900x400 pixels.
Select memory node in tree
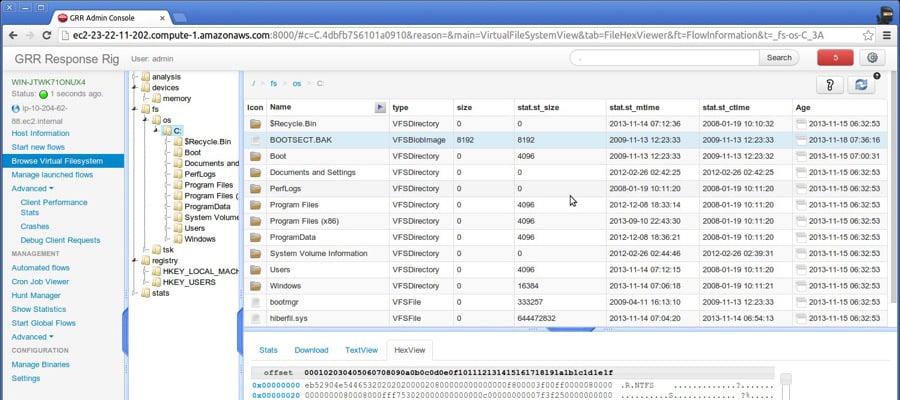(177, 99)
